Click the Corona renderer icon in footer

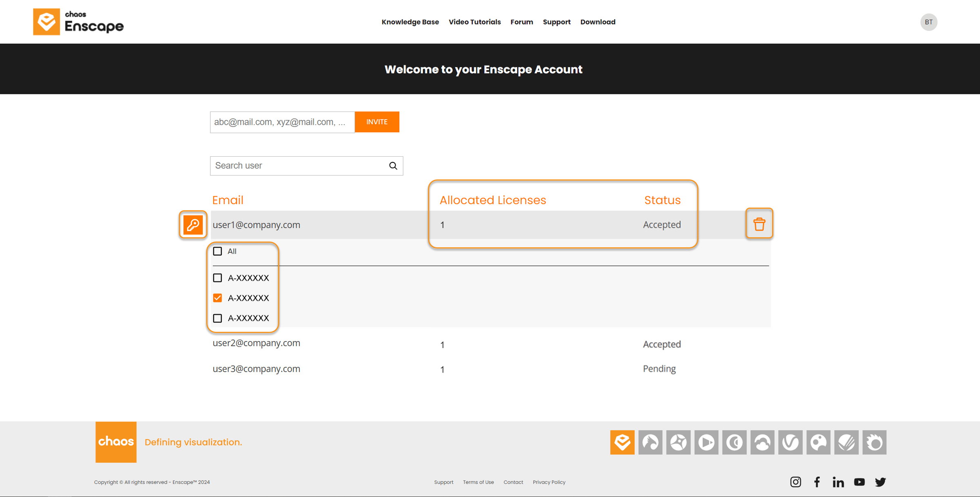tap(735, 442)
